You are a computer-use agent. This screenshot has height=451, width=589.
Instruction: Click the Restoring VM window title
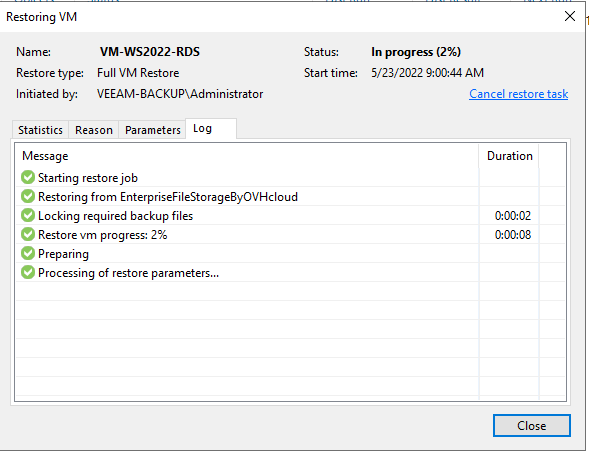(x=41, y=17)
